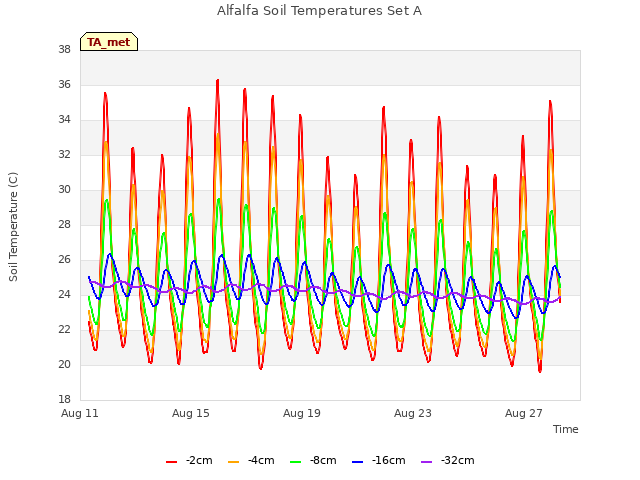This screenshot has width=640, height=480.
Task: Toggle the -8cm series in legend
Action: (x=313, y=461)
